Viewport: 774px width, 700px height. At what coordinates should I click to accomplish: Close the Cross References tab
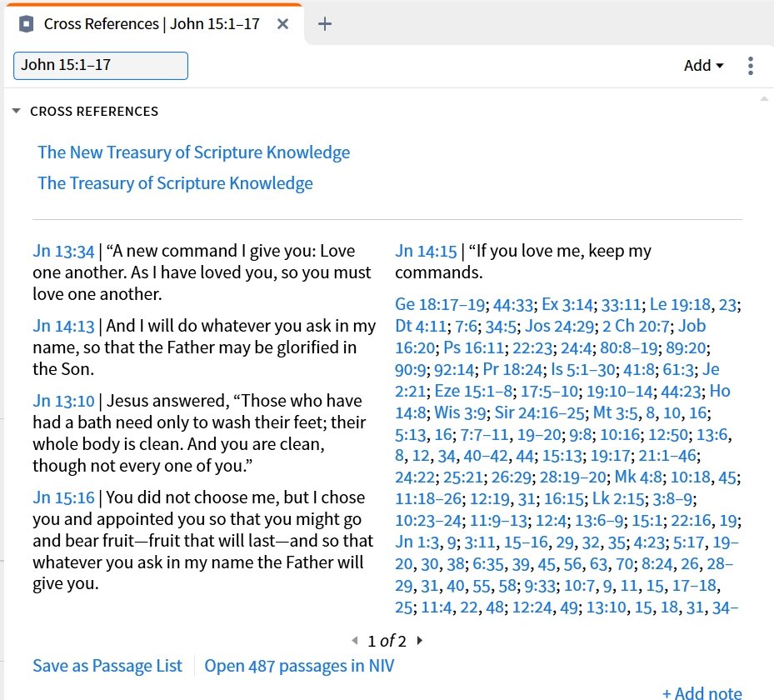click(282, 24)
